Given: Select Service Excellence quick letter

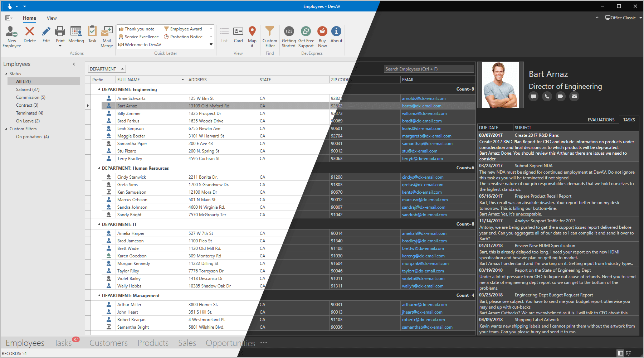Looking at the screenshot, I should pos(139,37).
